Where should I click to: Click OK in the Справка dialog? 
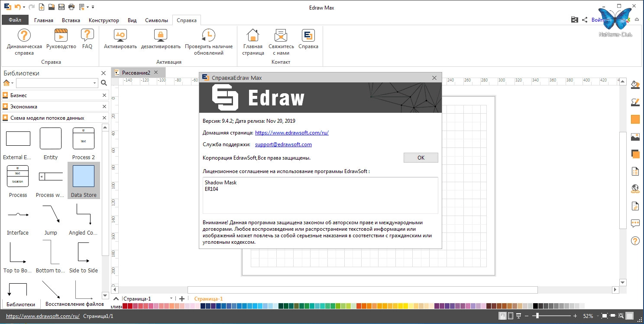tap(421, 158)
